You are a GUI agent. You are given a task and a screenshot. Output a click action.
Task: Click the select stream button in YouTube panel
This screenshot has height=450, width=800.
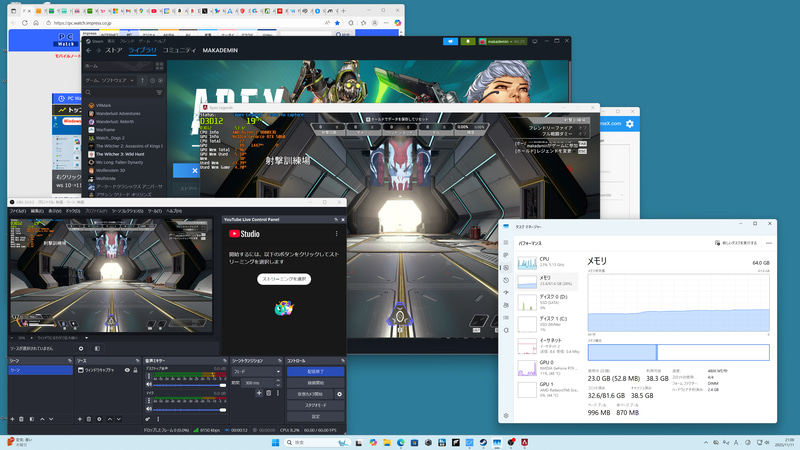click(x=284, y=279)
